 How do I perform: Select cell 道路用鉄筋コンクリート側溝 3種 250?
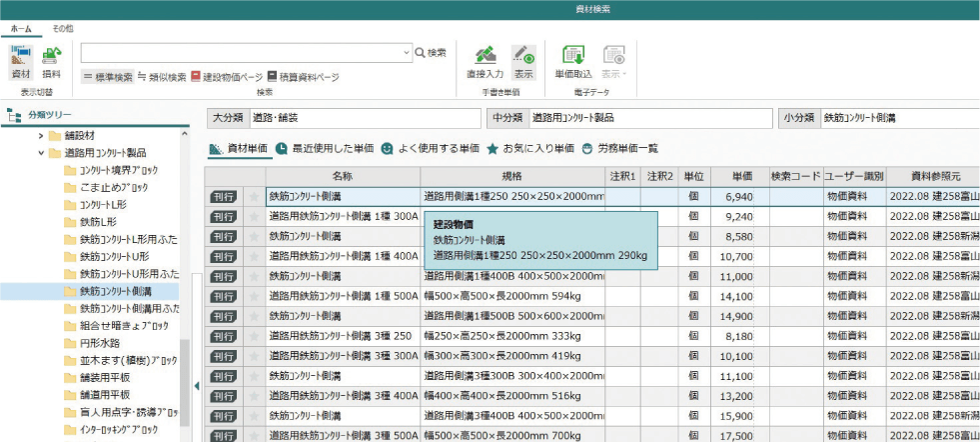click(343, 336)
